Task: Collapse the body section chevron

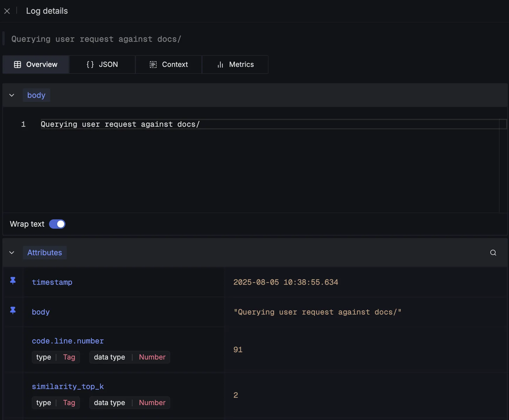Action: 12,95
